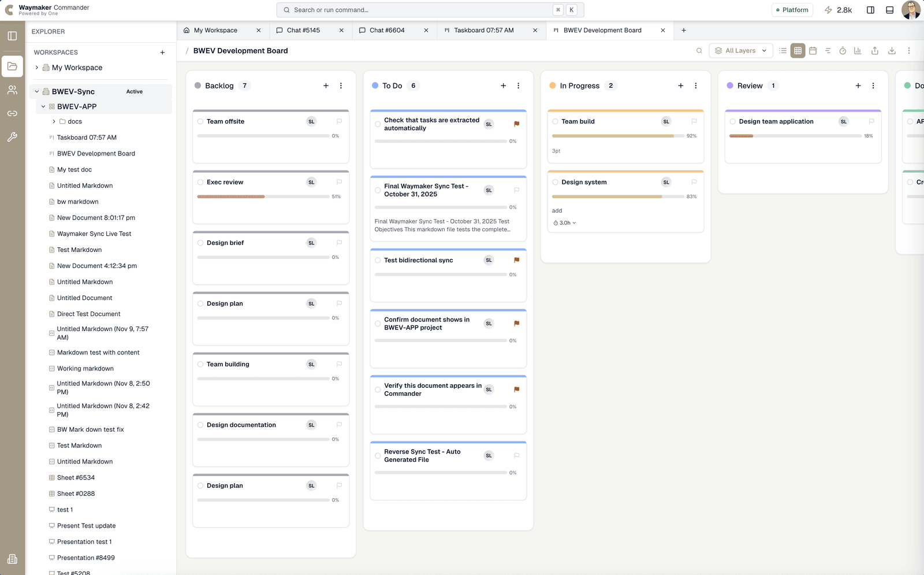This screenshot has width=924, height=575.
Task: Click the download board icon
Action: (892, 50)
